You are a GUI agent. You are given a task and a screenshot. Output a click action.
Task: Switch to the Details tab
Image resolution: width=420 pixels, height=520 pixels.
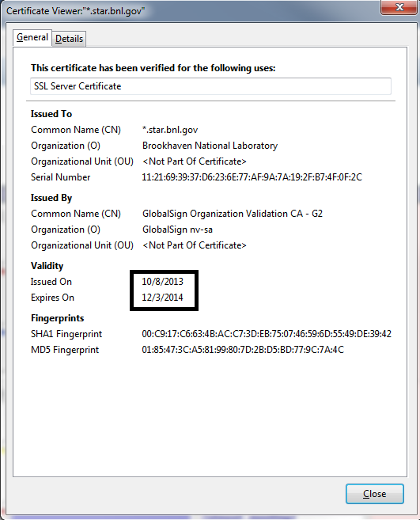pyautogui.click(x=69, y=39)
